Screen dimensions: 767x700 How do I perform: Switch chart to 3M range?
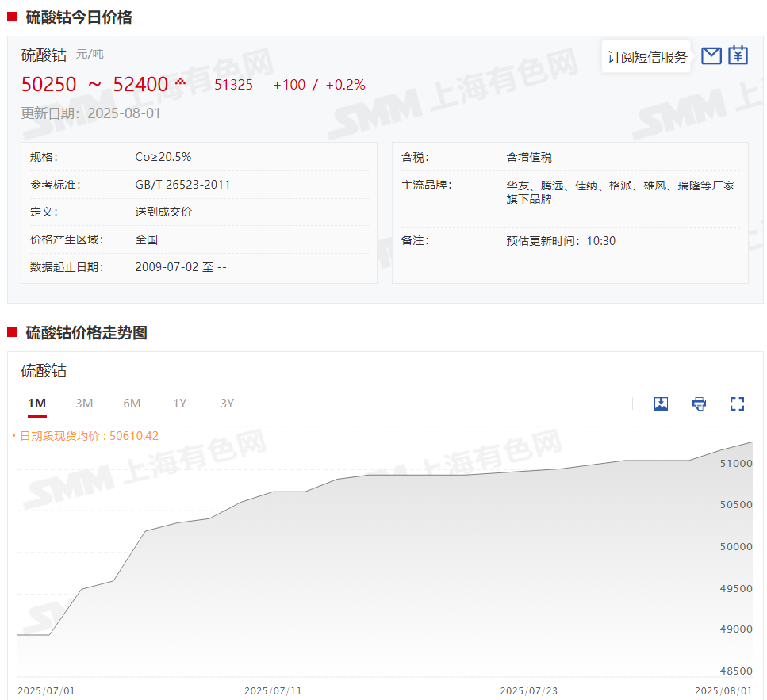[84, 404]
